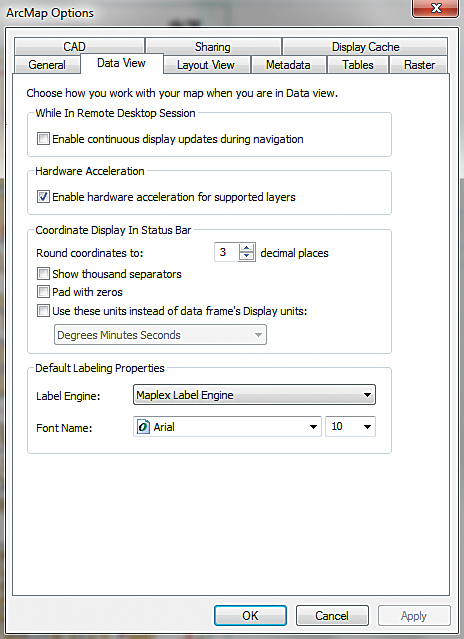Open the Label Engine dropdown
464x639 pixels.
tap(254, 394)
